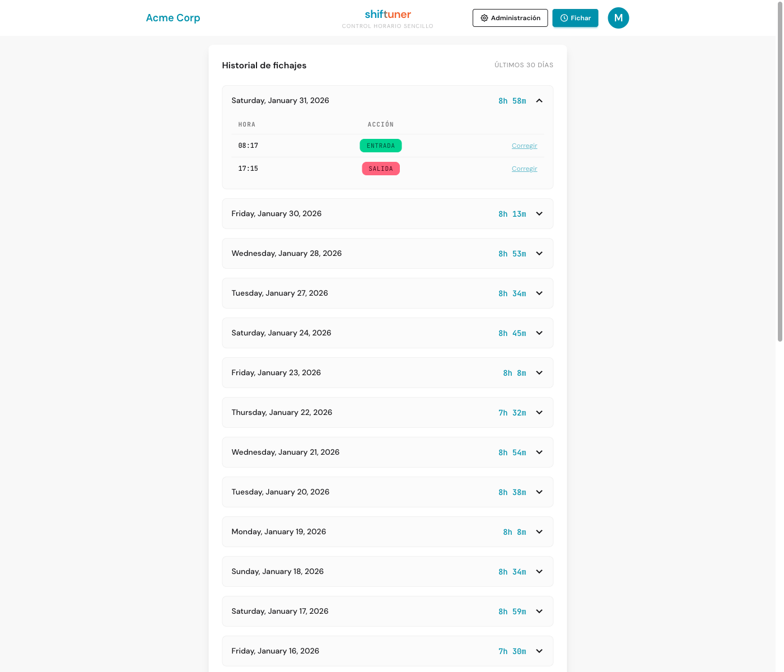Collapse the Saturday, January 31 entry
784x672 pixels.
(x=539, y=101)
